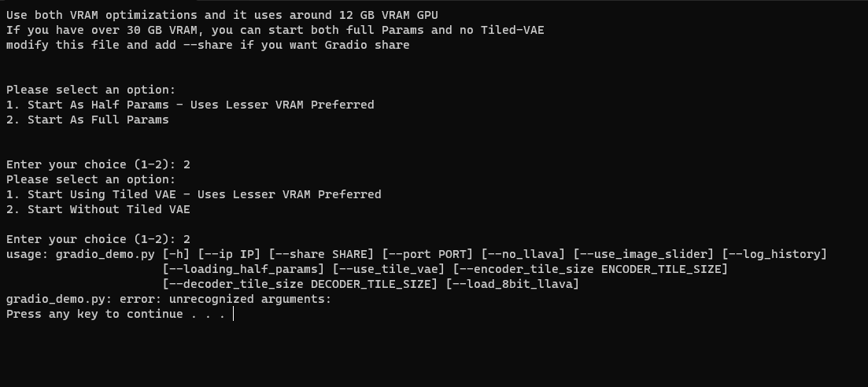The width and height of the screenshot is (868, 387).
Task: Click the blinking text cursor after the continue prompt
Action: (234, 314)
